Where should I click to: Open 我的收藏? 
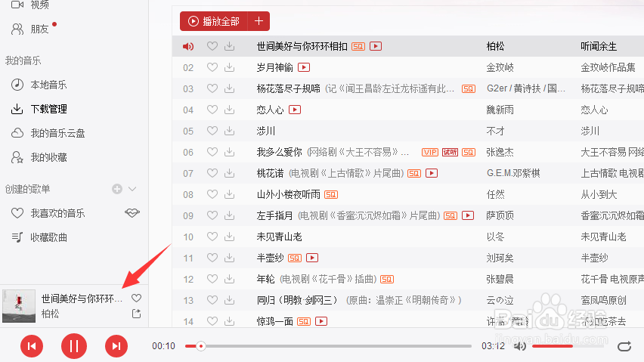point(39,157)
